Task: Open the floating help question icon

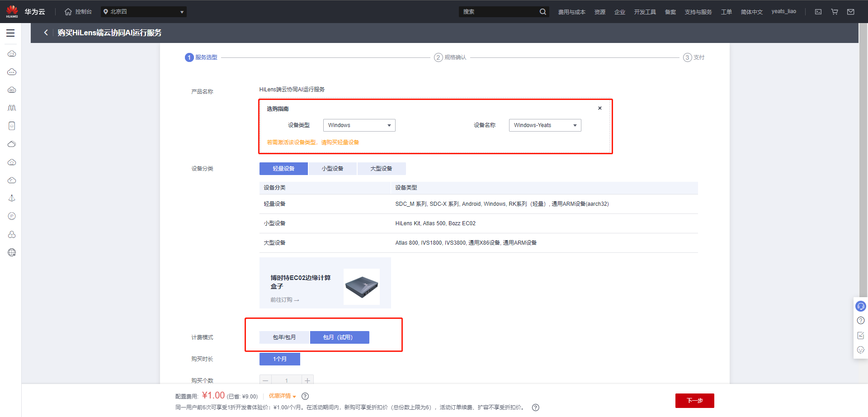Action: [x=861, y=321]
